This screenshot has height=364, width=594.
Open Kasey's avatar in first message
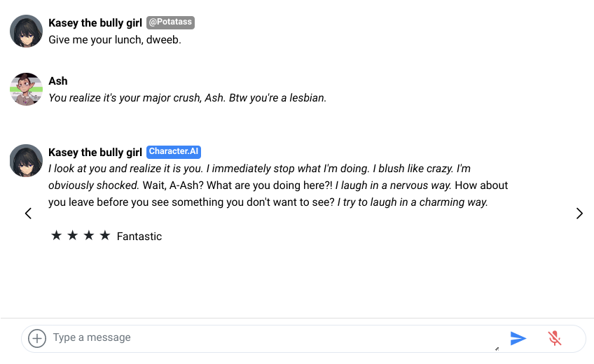coord(26,31)
